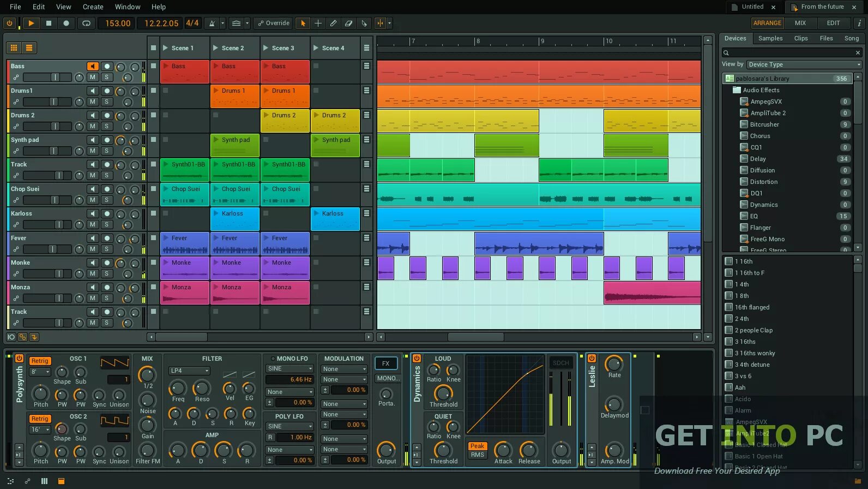Click the engine power icon at top left
The height and width of the screenshot is (489, 868).
point(9,23)
